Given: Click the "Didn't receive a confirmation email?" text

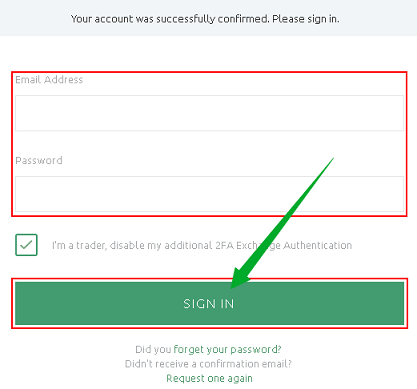Looking at the screenshot, I should tap(208, 364).
